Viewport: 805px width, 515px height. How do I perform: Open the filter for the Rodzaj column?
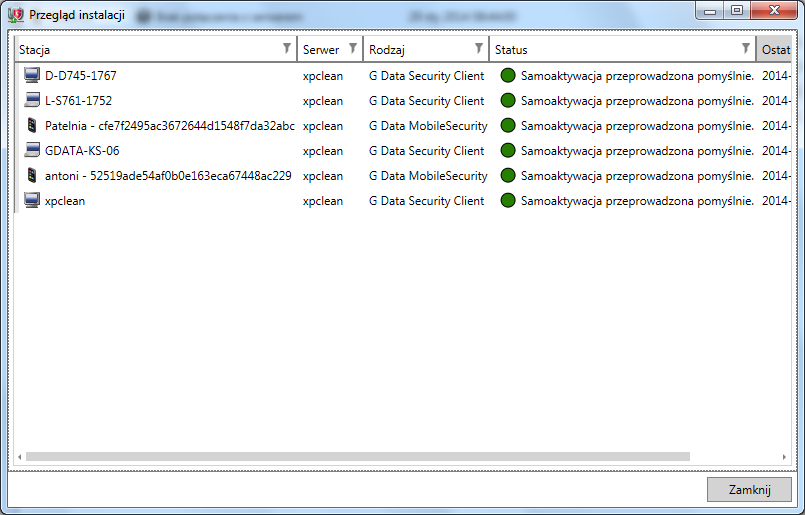tap(478, 48)
